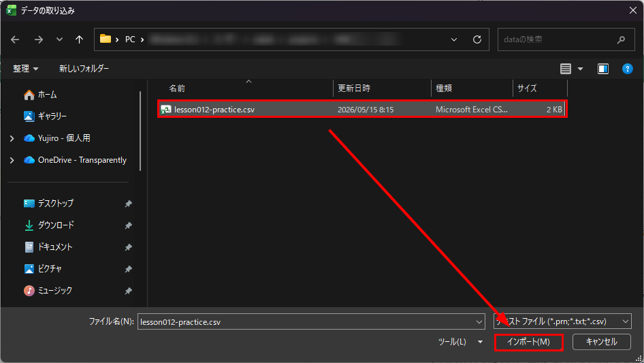
Task: Unpin デスクトップ via its pin icon
Action: (x=128, y=204)
